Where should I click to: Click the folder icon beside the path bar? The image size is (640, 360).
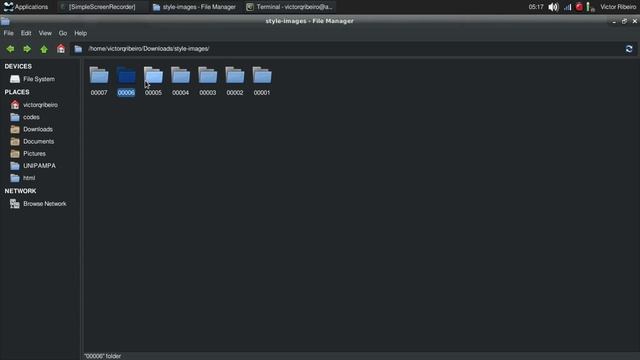78,49
